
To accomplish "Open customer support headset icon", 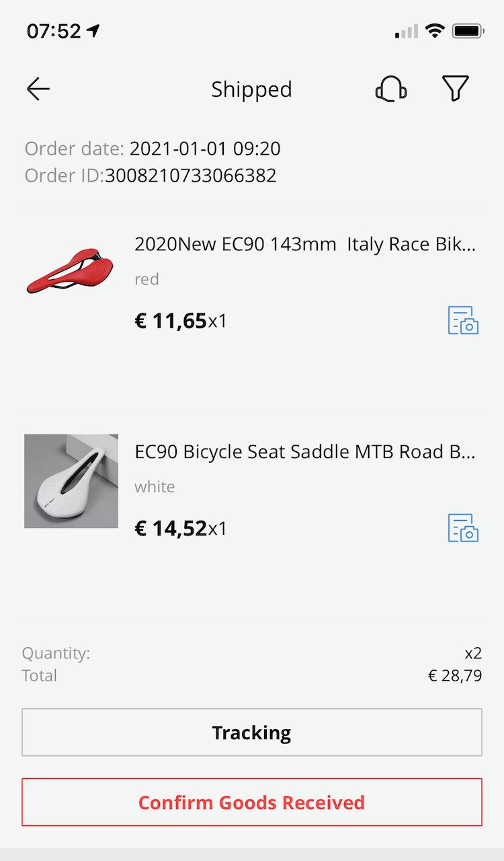I will pyautogui.click(x=390, y=89).
